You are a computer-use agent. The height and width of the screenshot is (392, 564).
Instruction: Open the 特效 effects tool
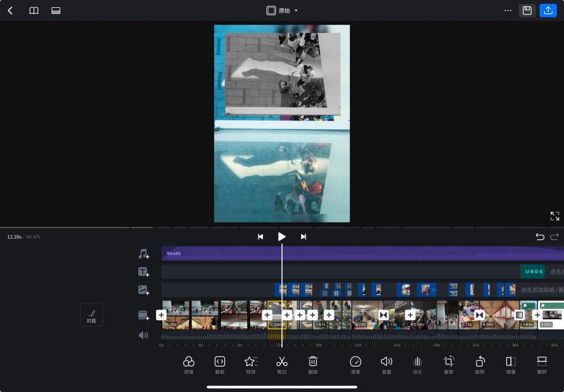(x=251, y=365)
